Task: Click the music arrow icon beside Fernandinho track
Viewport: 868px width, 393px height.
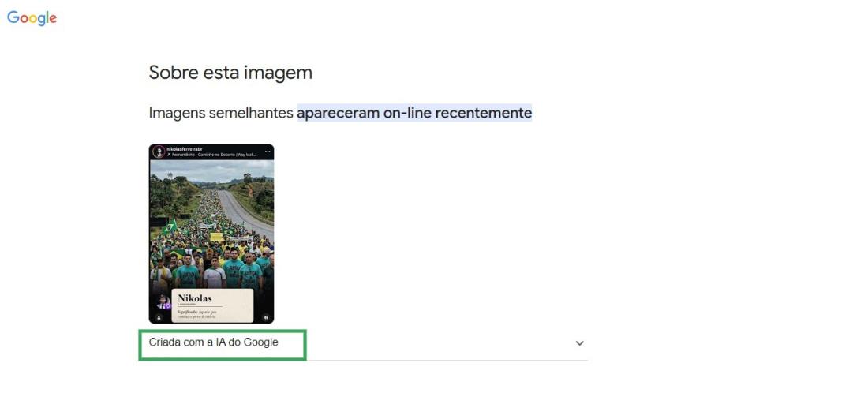Action: tap(169, 155)
